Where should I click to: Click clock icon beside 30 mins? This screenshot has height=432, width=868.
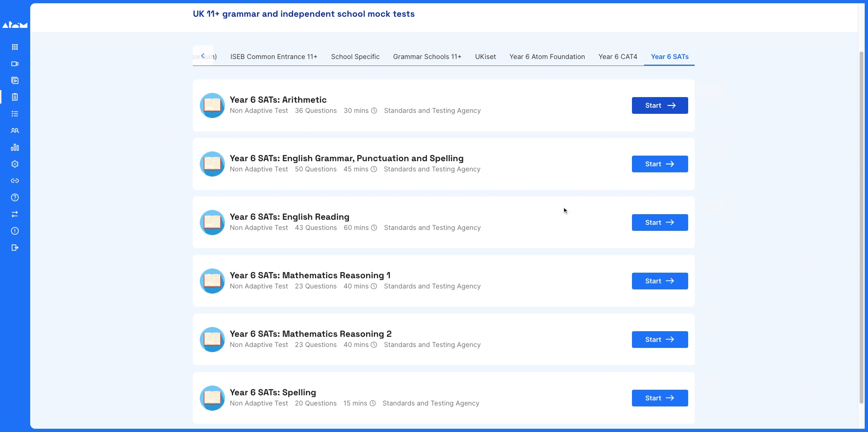coord(374,111)
